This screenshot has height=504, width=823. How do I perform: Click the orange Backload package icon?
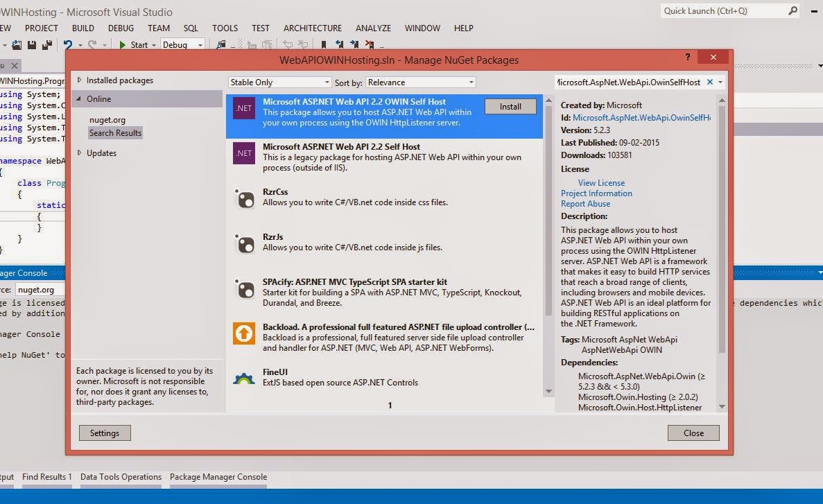point(244,333)
